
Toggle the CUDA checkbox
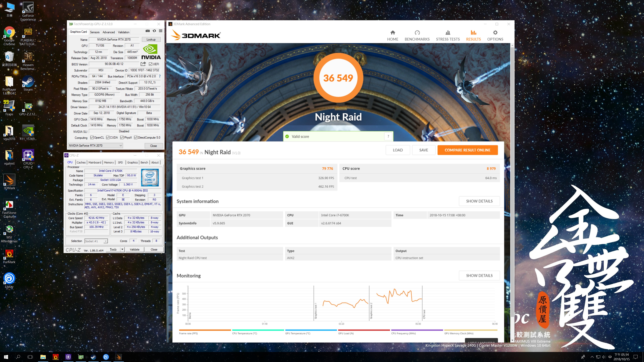[x=108, y=138]
